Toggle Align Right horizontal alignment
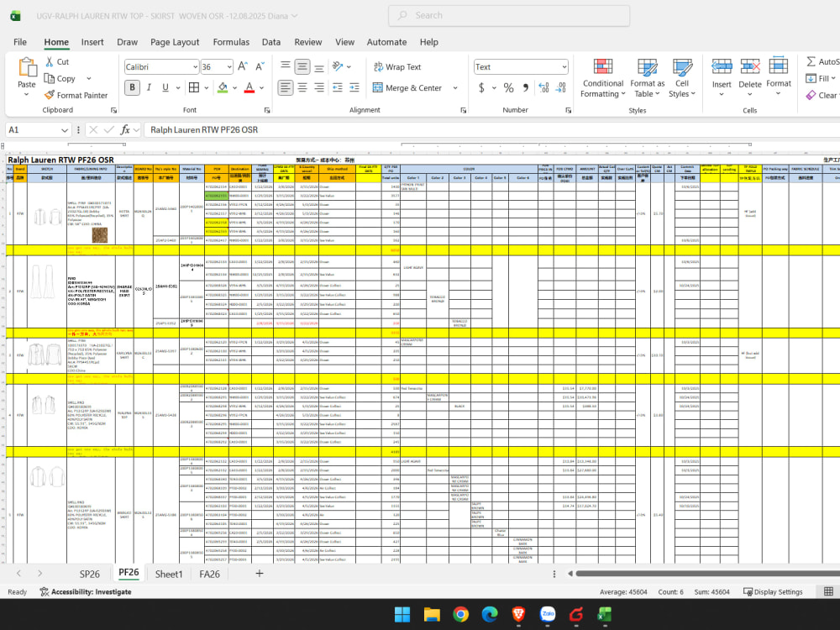The height and width of the screenshot is (630, 840). 318,87
